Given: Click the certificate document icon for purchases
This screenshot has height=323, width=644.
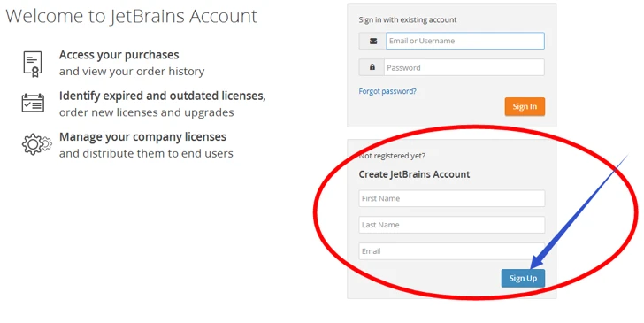Looking at the screenshot, I should pos(33,64).
